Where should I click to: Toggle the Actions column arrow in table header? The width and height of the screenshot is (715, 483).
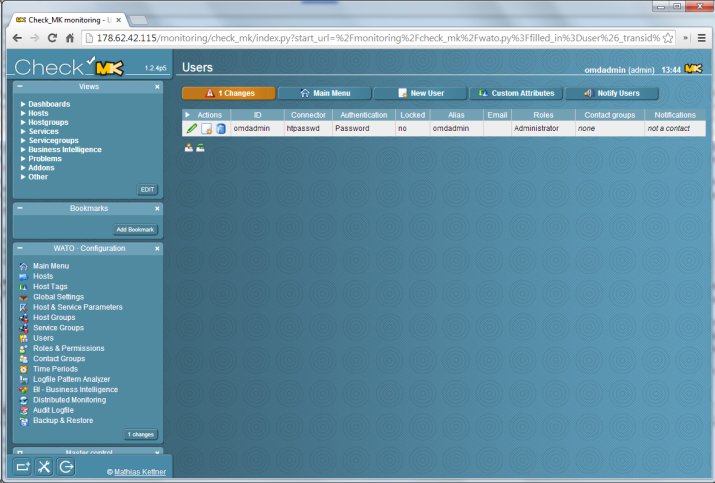[187, 115]
